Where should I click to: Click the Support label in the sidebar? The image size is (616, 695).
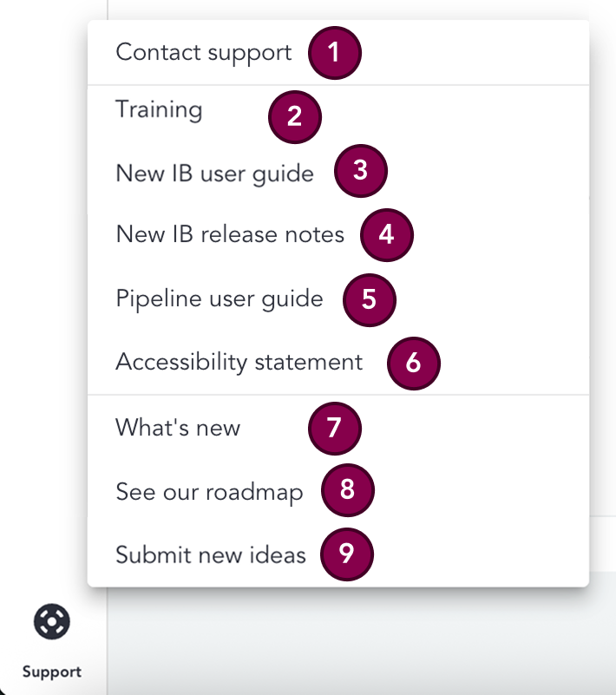click(52, 672)
